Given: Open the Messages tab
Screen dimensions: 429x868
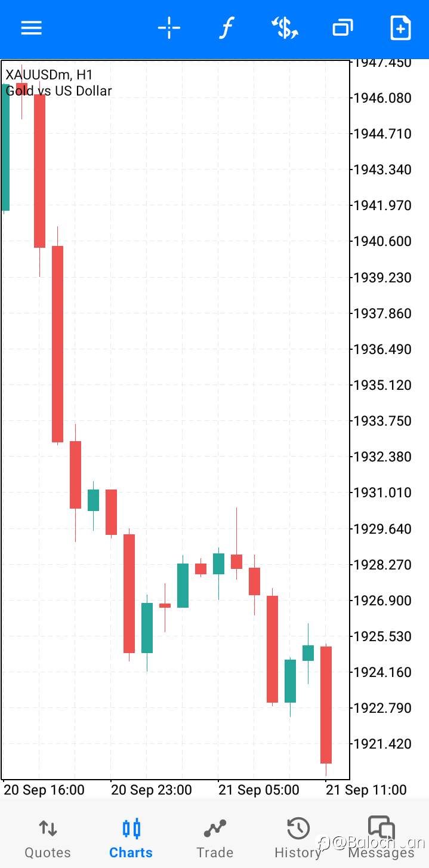Looking at the screenshot, I should pos(381,838).
